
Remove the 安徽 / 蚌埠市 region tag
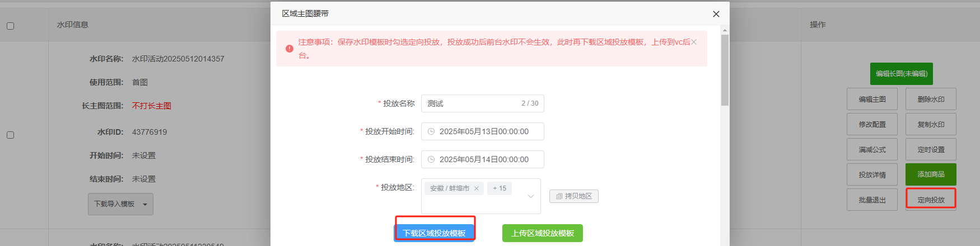477,188
